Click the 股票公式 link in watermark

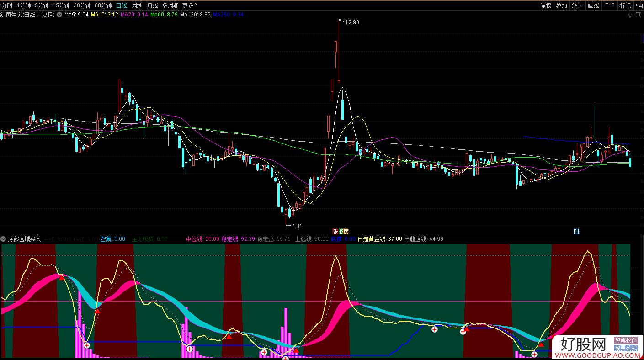[626, 348]
